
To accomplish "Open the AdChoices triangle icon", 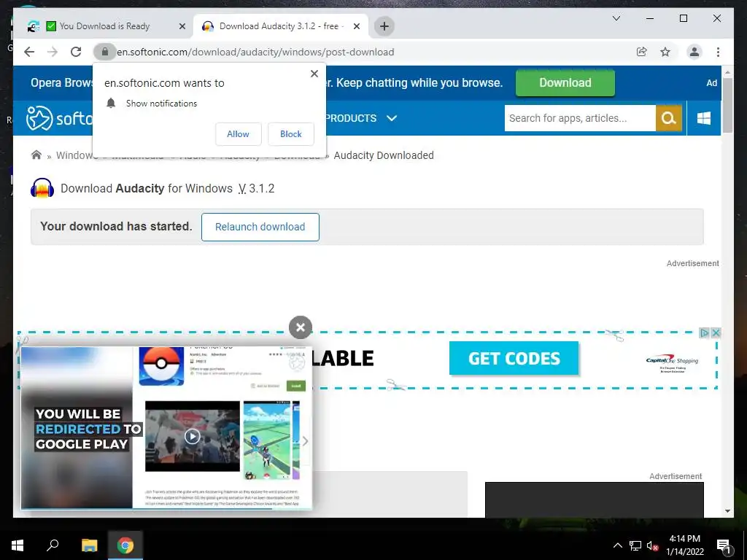I will point(704,332).
